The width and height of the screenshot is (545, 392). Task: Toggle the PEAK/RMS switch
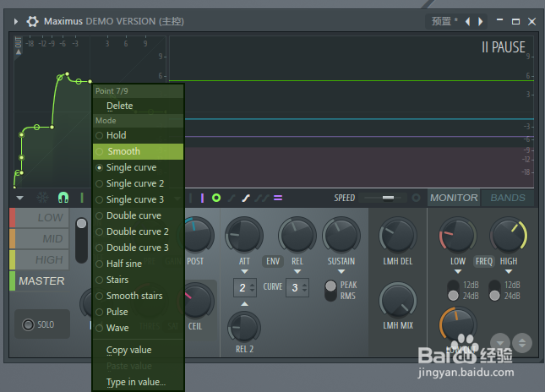[330, 291]
